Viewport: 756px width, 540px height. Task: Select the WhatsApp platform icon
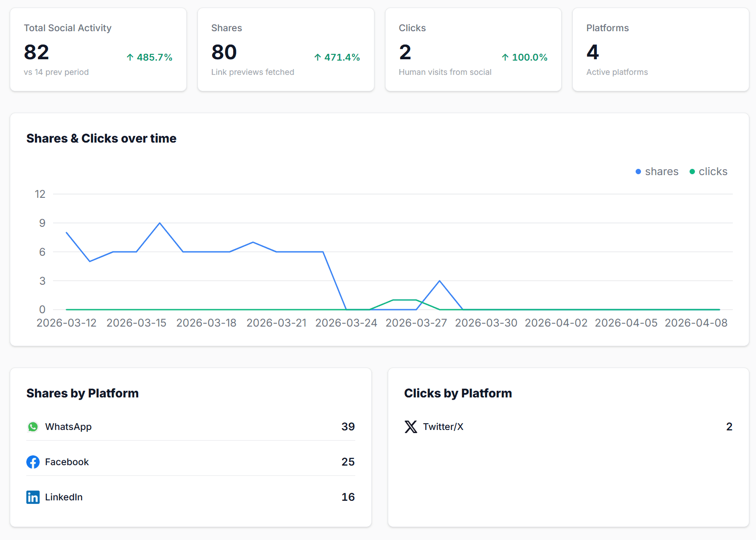click(33, 426)
